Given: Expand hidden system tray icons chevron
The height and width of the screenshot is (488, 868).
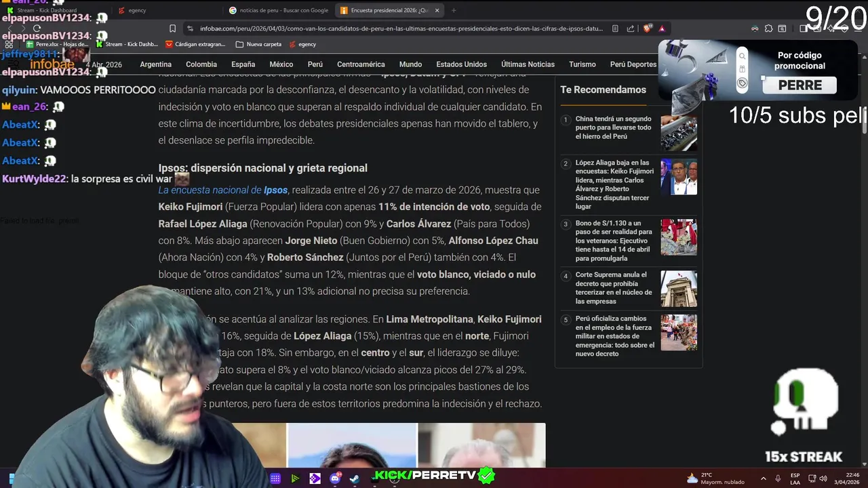Looking at the screenshot, I should pos(764,479).
